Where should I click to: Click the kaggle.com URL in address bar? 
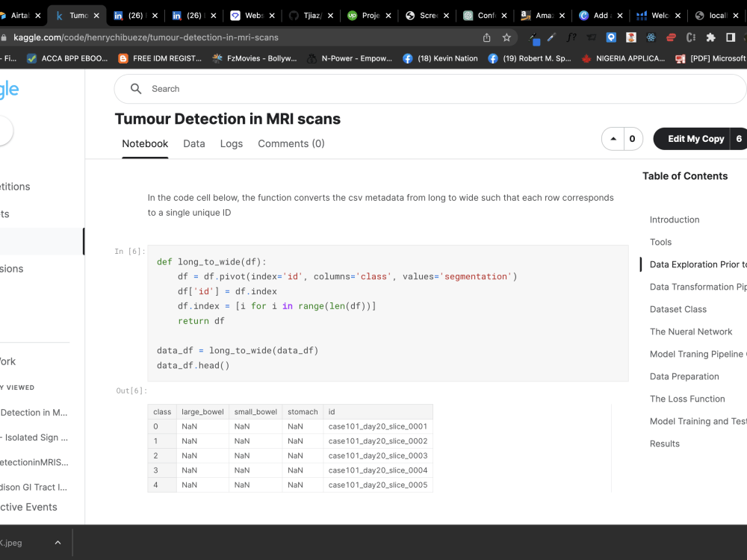(146, 37)
